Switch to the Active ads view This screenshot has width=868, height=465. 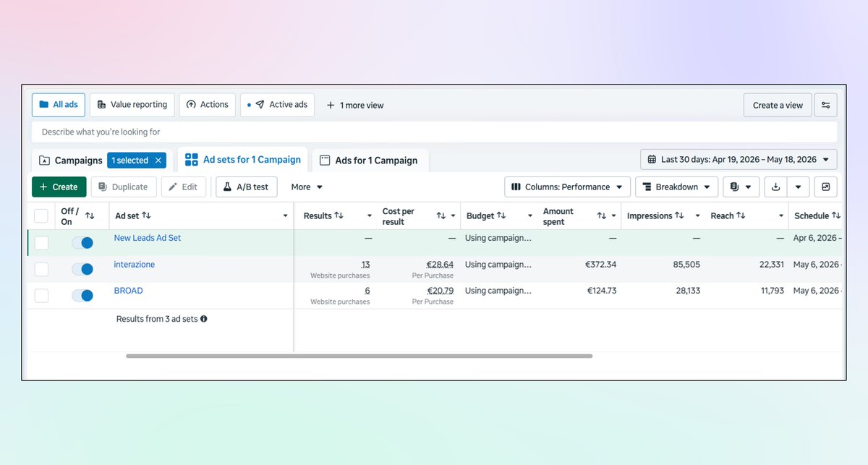(x=277, y=105)
